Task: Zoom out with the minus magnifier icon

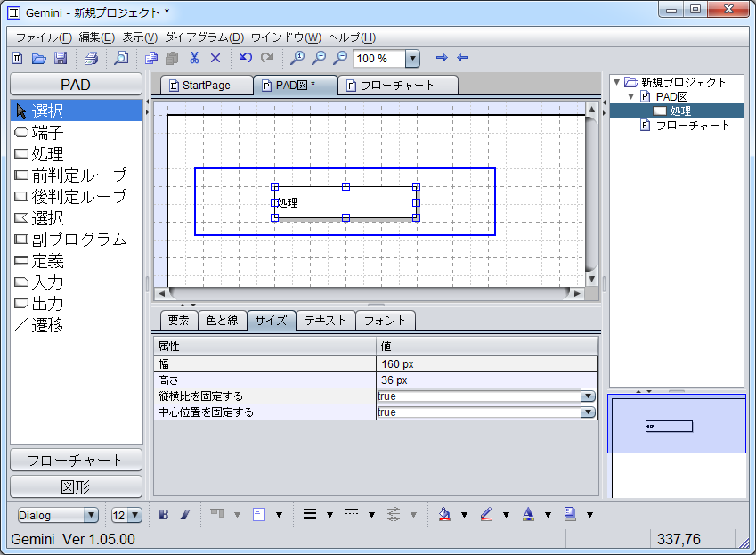Action: (x=340, y=58)
